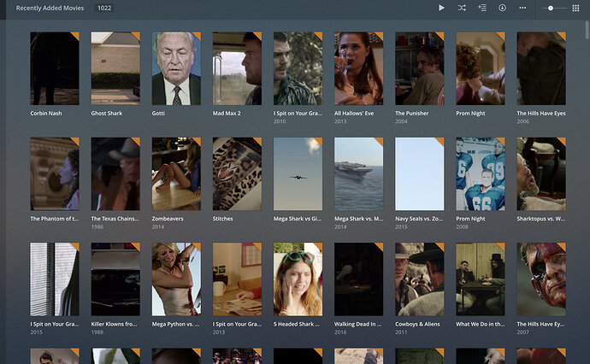Viewport: 590px width, 364px height.
Task: Click the "Prom Night" title without year
Action: [470, 113]
